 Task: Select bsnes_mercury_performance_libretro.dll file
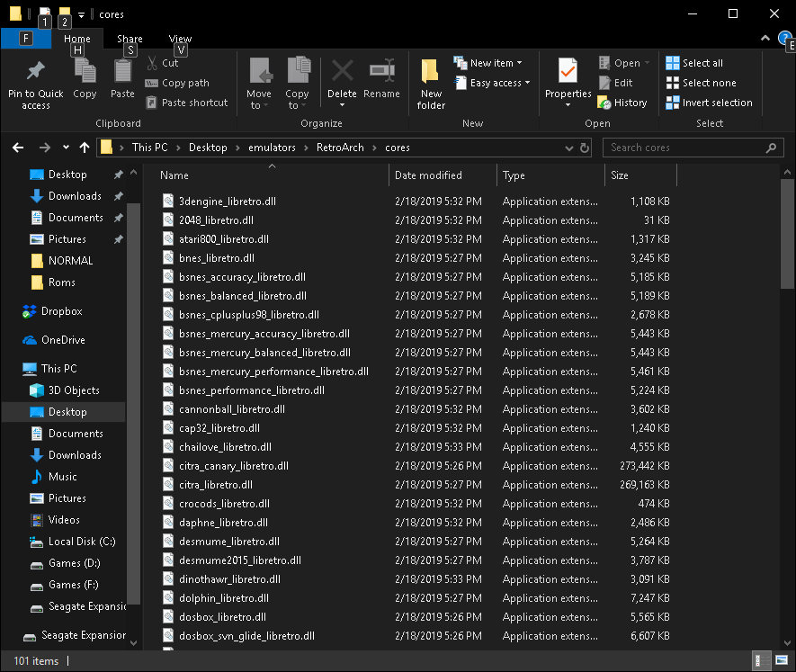(273, 372)
